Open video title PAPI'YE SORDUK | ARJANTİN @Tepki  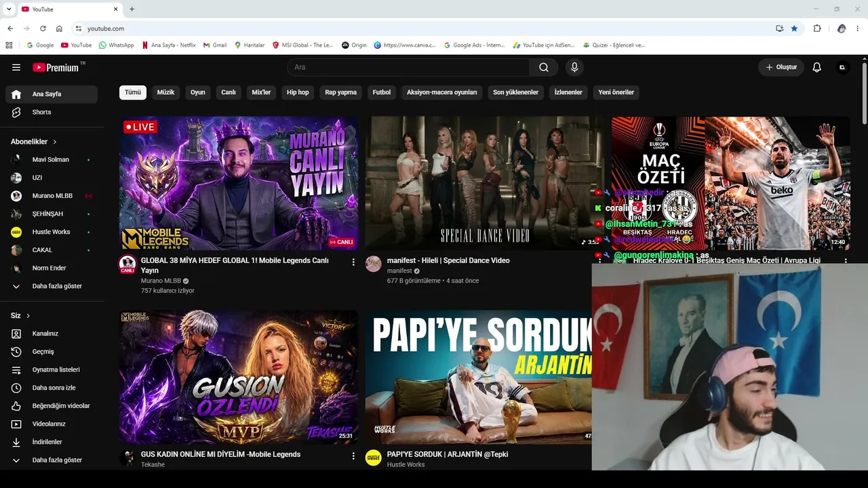tap(448, 454)
